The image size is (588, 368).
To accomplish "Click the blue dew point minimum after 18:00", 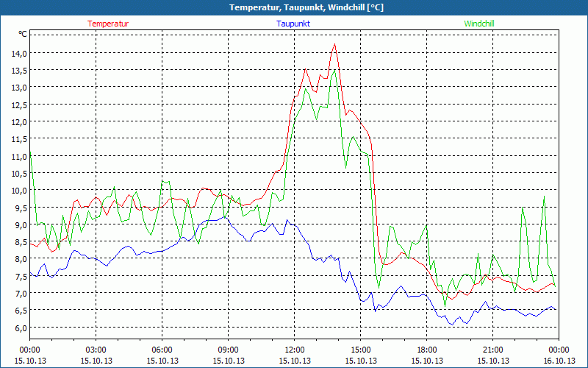I will [x=453, y=325].
